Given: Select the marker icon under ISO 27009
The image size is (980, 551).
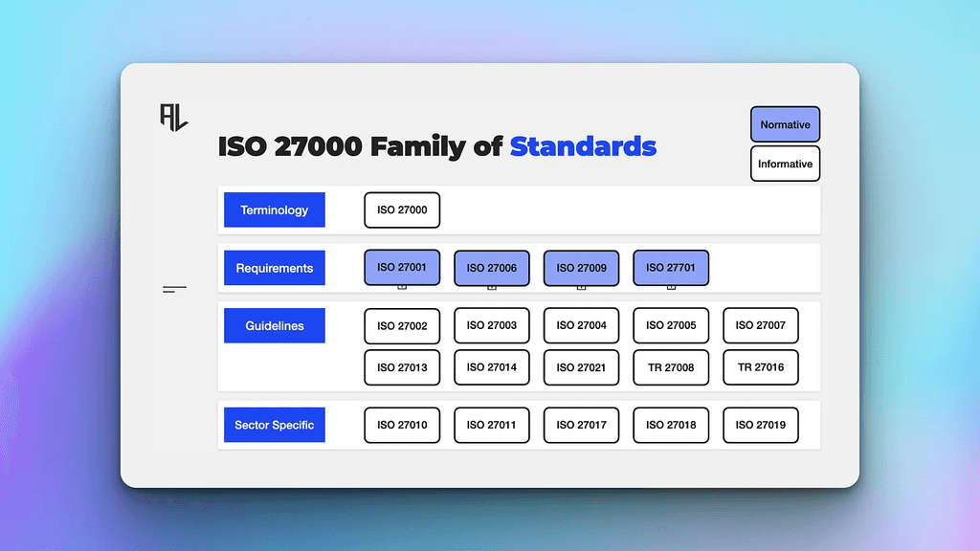Looking at the screenshot, I should pos(581,286).
